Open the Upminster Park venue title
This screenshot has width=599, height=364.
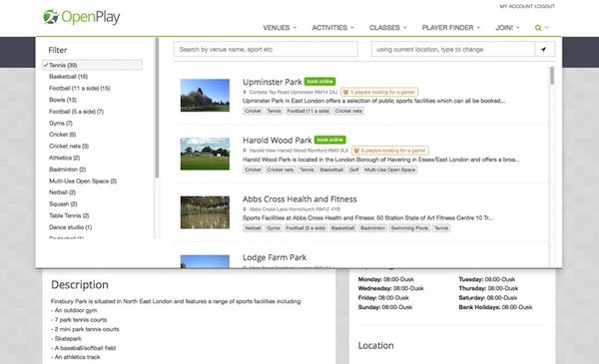coord(272,82)
